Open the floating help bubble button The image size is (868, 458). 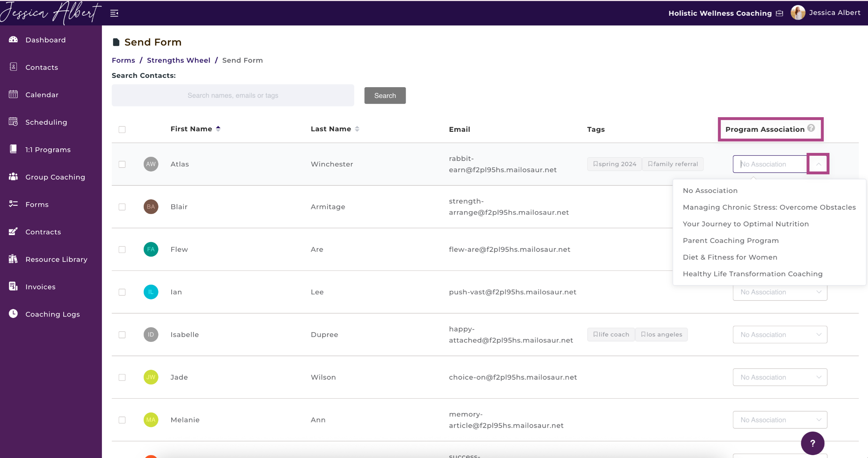[812, 443]
